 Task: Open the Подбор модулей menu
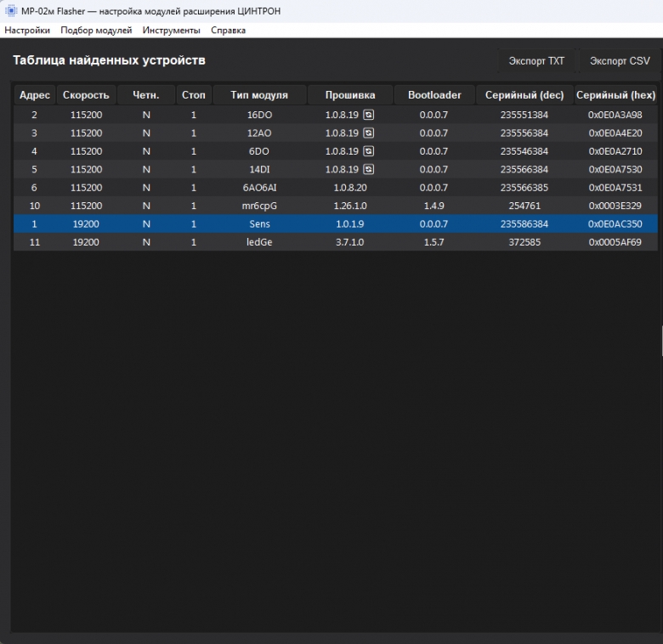(x=96, y=30)
